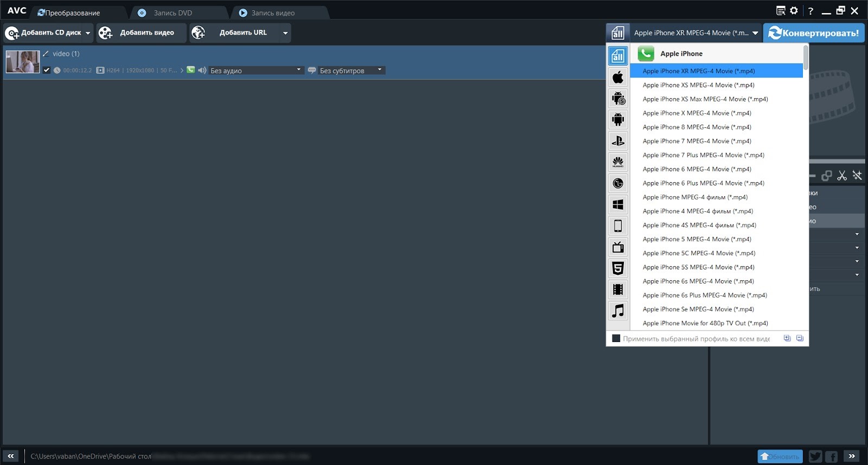
Task: Click the 'Добавить URL' button
Action: [x=235, y=33]
